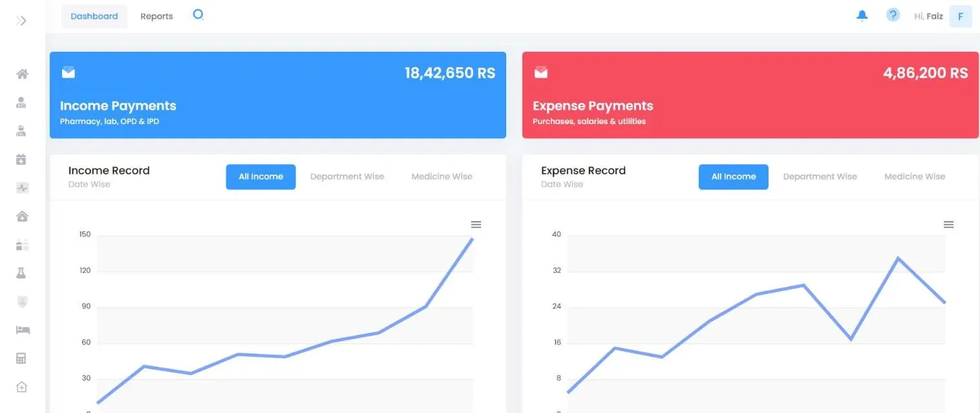
Task: Open the pharmacy medicine boxes icon
Action: [x=22, y=245]
